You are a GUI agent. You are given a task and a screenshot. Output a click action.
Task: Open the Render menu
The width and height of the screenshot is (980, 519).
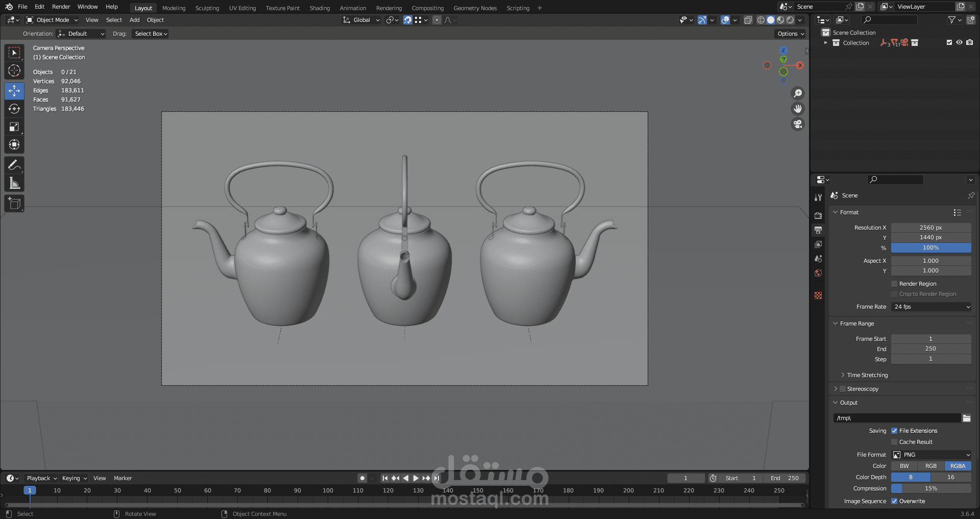[x=61, y=7]
